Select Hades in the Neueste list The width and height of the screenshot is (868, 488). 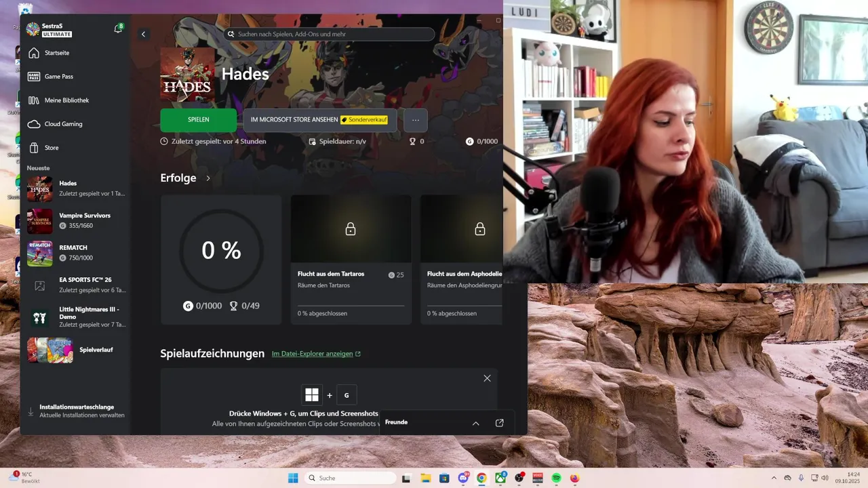click(76, 188)
